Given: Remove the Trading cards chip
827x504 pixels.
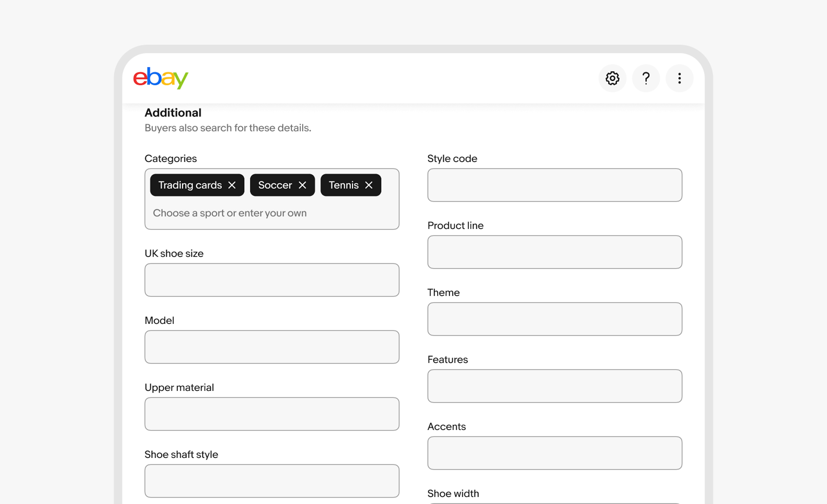Looking at the screenshot, I should (x=232, y=185).
